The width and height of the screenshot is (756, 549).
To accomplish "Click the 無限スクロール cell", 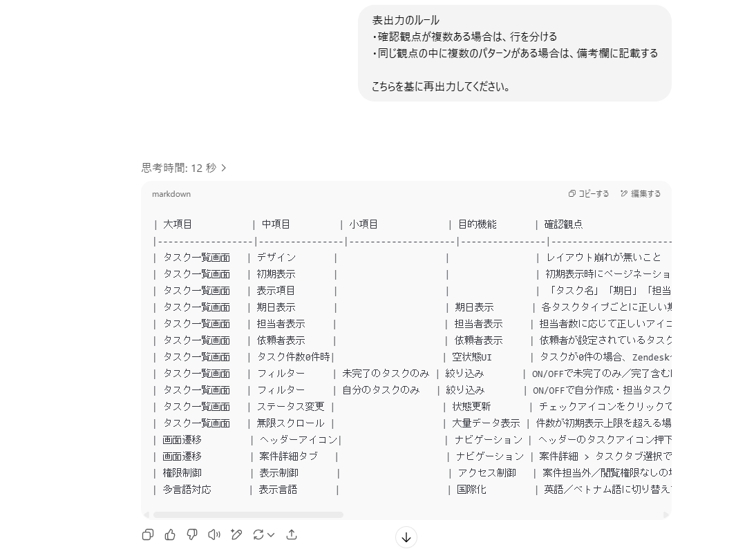I will pos(290,423).
